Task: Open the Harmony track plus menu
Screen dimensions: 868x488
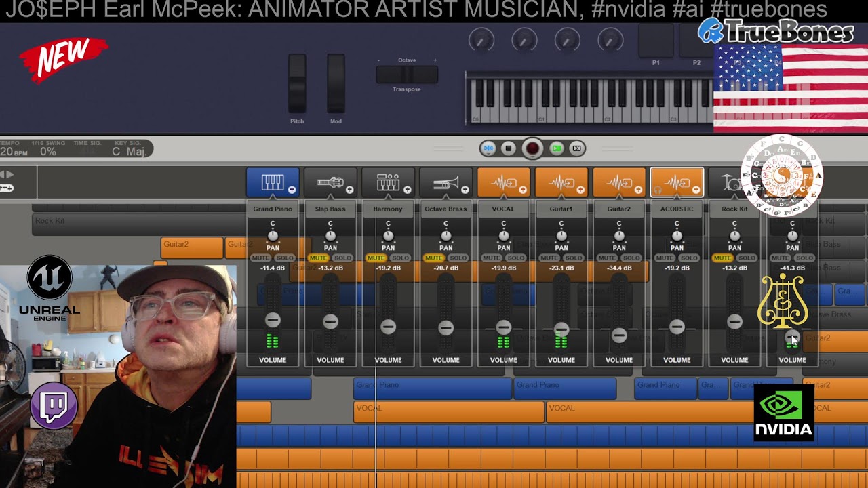Action: (407, 190)
